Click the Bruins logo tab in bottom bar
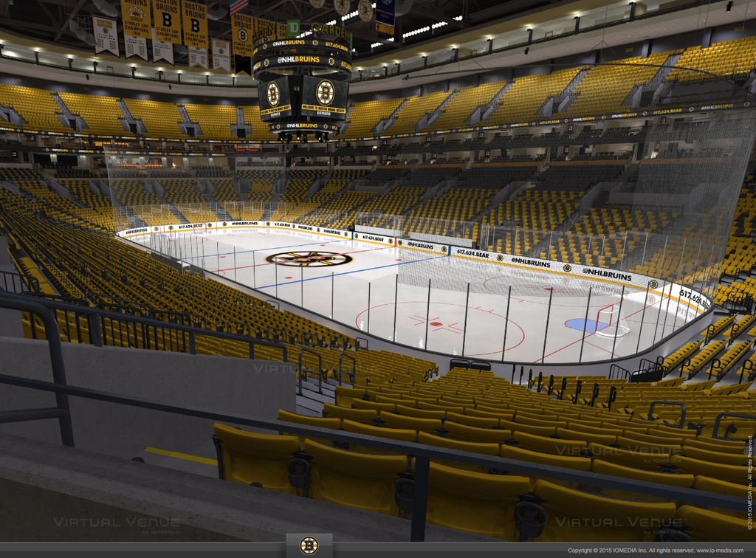This screenshot has height=558, width=756. pyautogui.click(x=309, y=545)
